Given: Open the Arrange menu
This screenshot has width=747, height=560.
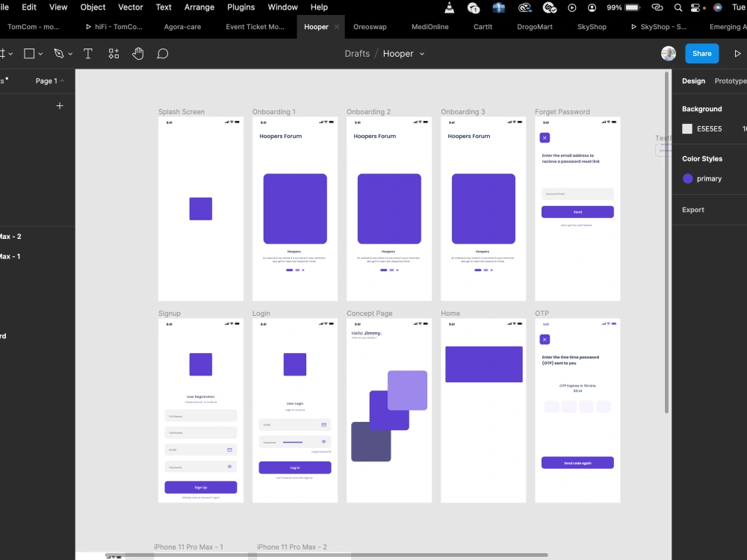Looking at the screenshot, I should [x=199, y=7].
